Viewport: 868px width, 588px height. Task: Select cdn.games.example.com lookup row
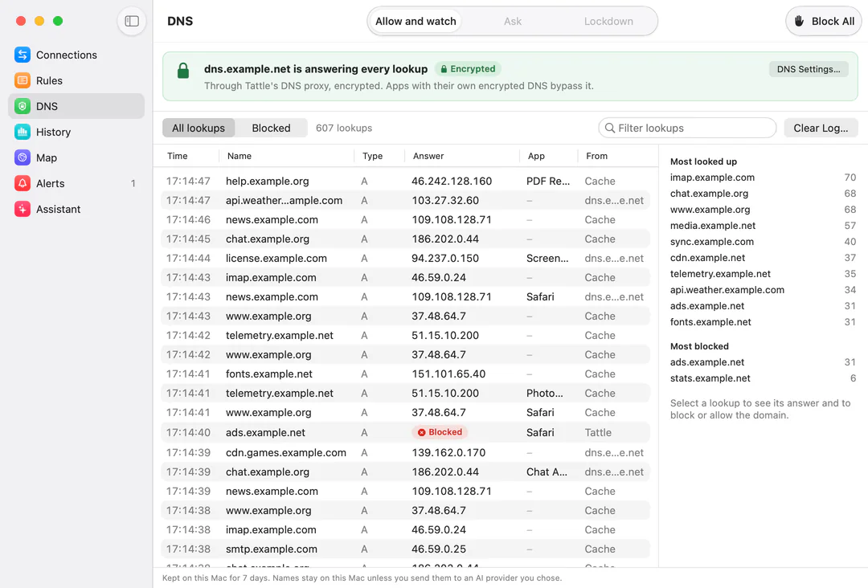coord(405,452)
